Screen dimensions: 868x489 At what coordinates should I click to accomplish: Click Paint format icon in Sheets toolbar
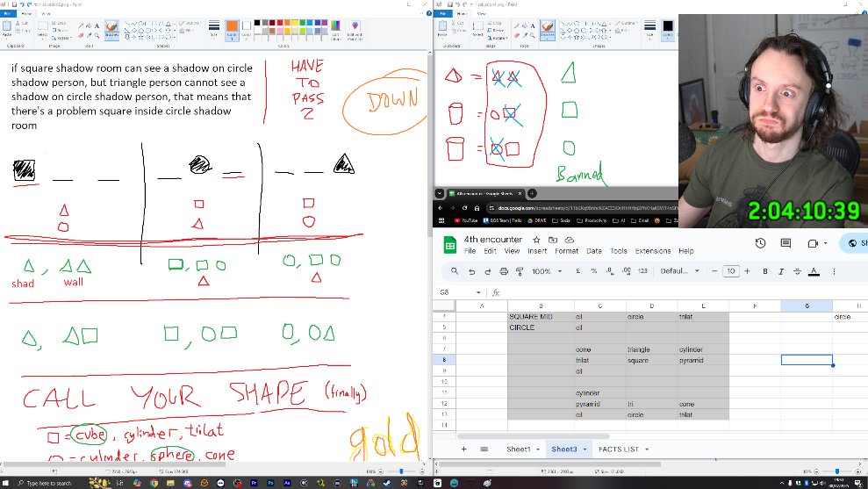coord(520,271)
